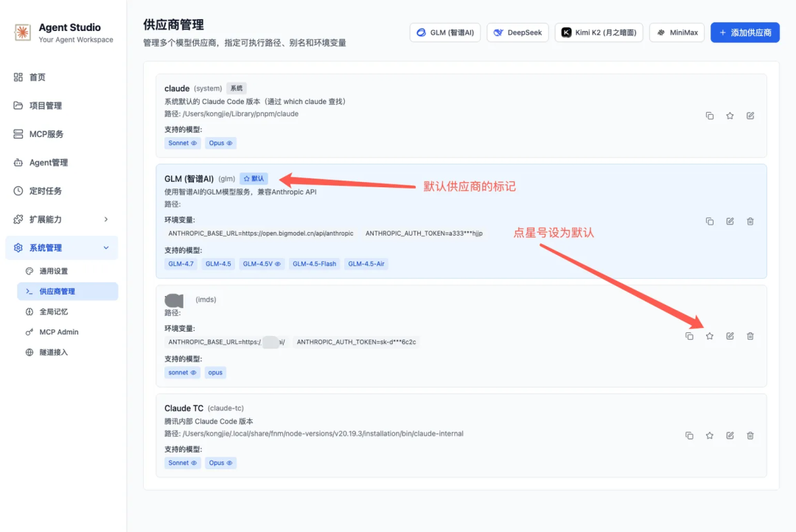Screen dimensions: 796x532
Task: Click the claude-internal path text
Action: tap(323, 433)
